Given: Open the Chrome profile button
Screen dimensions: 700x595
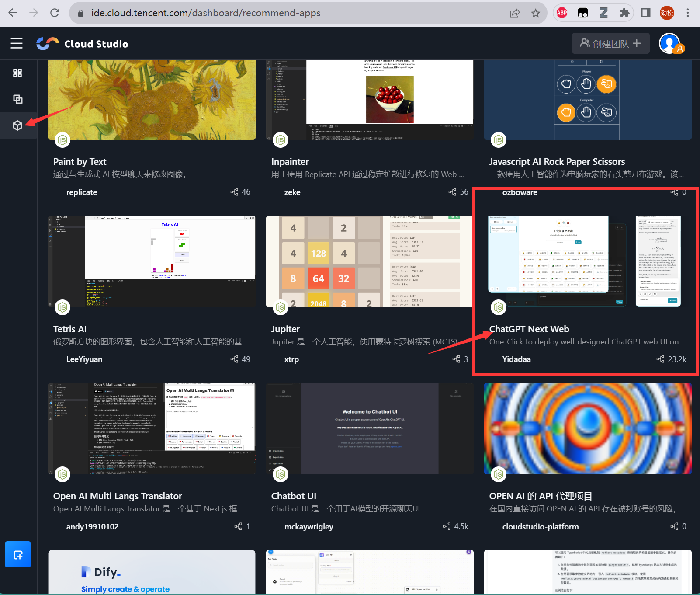Looking at the screenshot, I should (x=667, y=13).
